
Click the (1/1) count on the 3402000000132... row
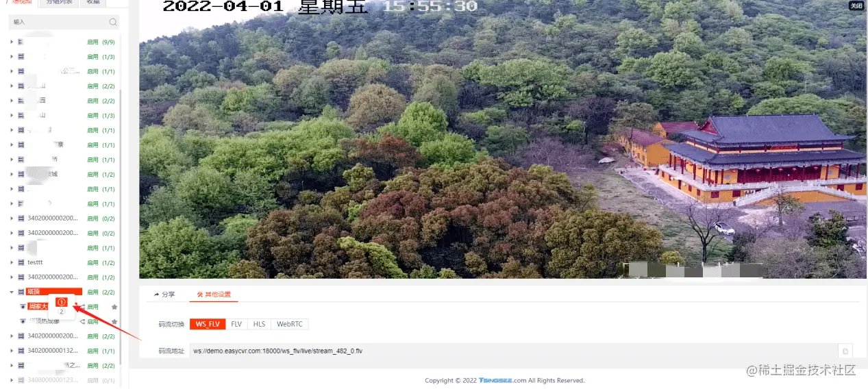click(x=108, y=351)
